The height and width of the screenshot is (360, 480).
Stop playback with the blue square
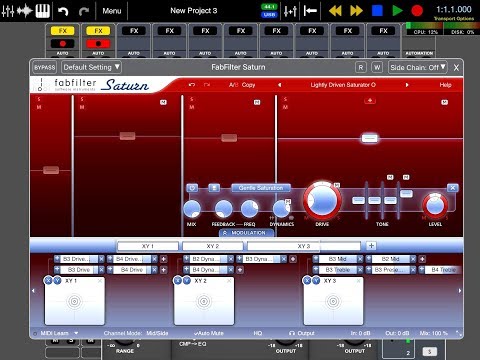377,11
